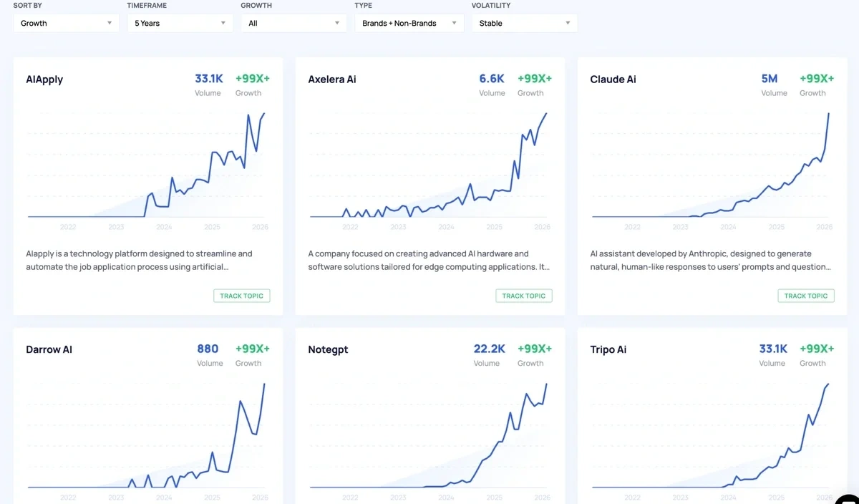The height and width of the screenshot is (504, 859).
Task: Click the chevron arrow in the Sort By selector
Action: pos(110,23)
